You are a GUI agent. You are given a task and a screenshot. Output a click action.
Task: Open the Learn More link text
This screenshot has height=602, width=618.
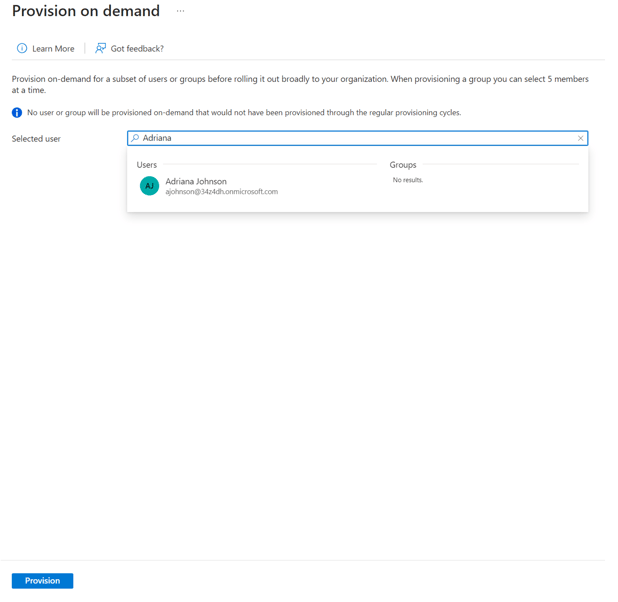pos(53,49)
